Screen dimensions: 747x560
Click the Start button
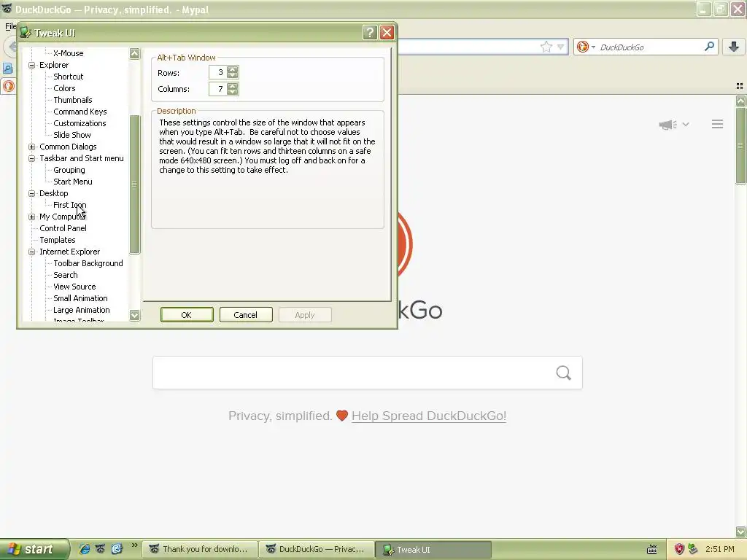click(x=34, y=549)
